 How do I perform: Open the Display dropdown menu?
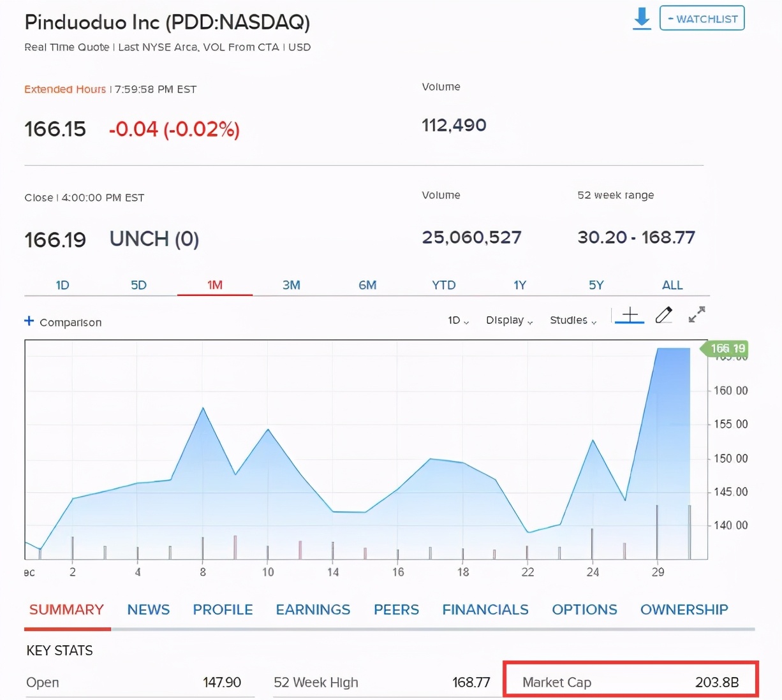pyautogui.click(x=509, y=320)
